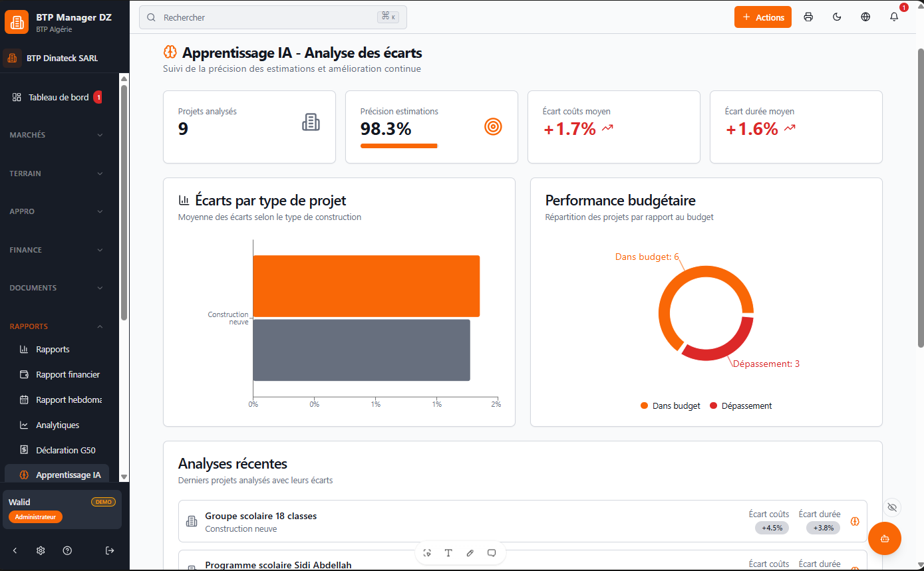
Task: Click the ⌘K shortcut badge in search
Action: (x=388, y=17)
